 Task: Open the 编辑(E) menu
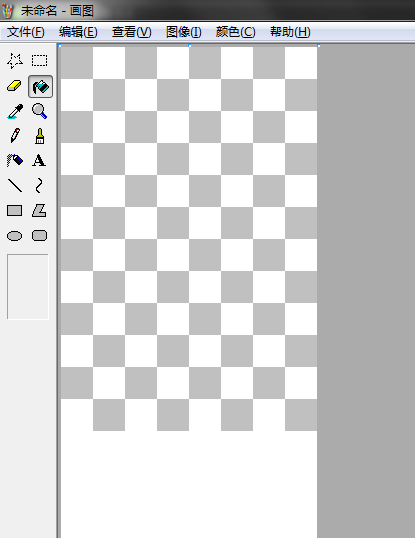click(x=78, y=32)
